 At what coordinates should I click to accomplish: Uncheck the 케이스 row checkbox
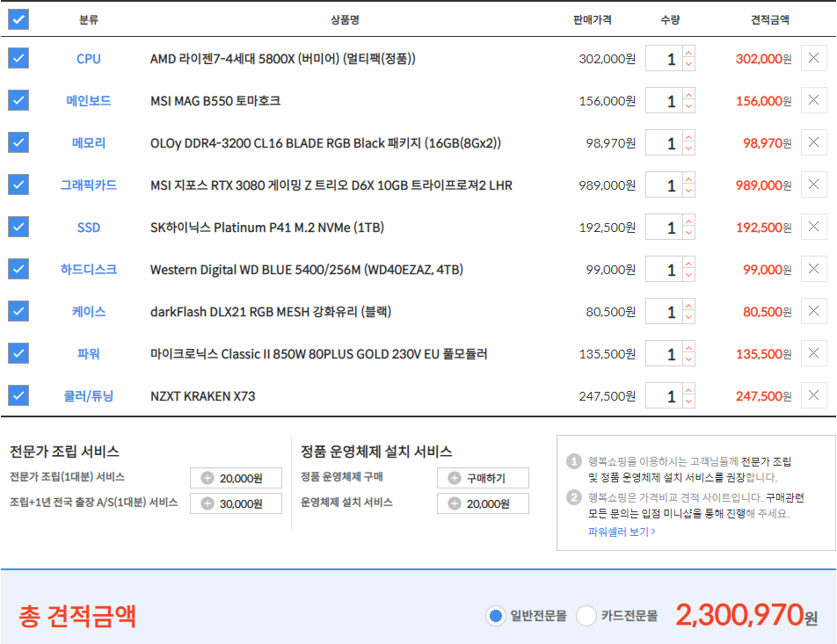pyautogui.click(x=18, y=311)
